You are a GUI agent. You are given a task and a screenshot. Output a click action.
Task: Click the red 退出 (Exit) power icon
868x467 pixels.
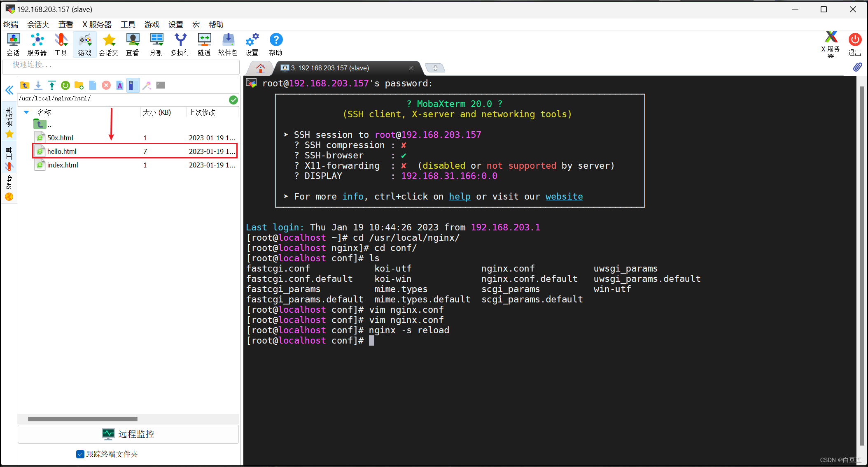click(855, 44)
